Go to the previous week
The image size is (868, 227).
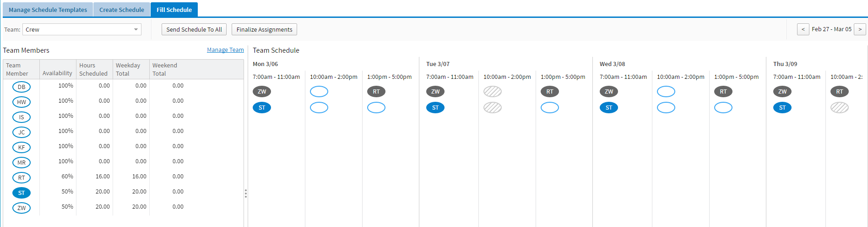tap(803, 29)
